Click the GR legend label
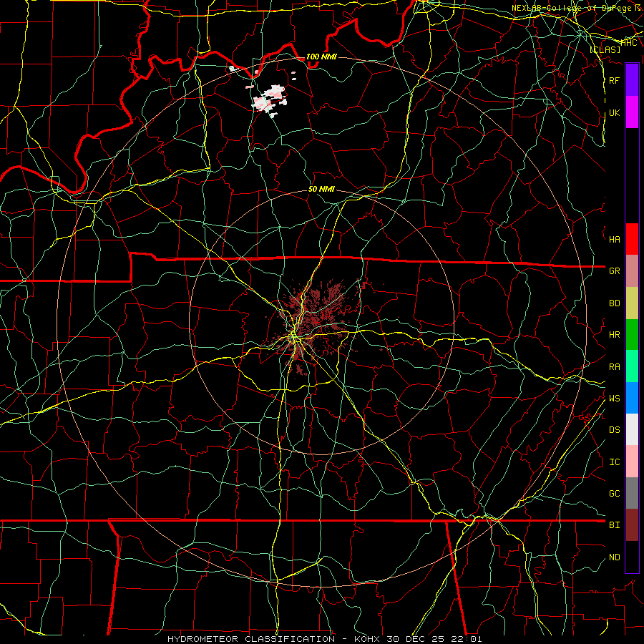644x644 pixels. click(x=615, y=270)
